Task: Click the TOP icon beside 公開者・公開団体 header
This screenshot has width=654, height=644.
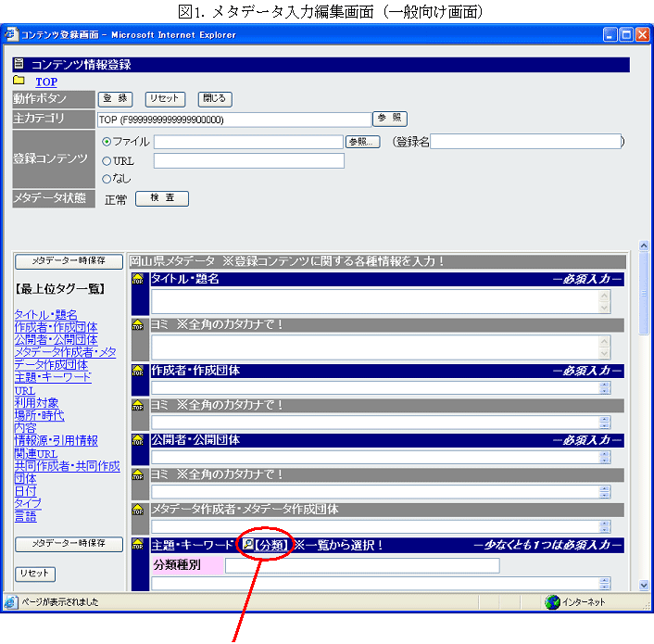Action: tap(138, 440)
